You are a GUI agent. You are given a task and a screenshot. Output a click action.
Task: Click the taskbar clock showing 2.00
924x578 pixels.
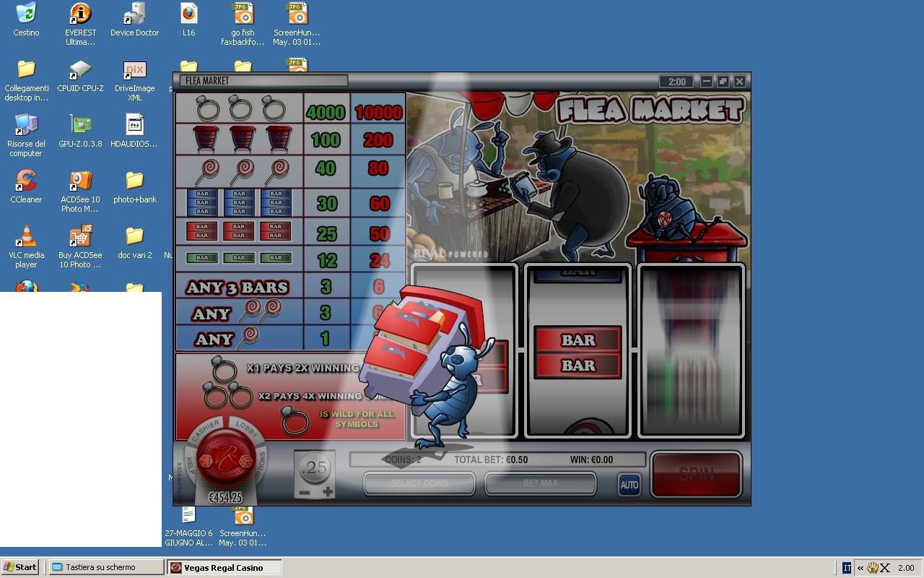pos(906,568)
